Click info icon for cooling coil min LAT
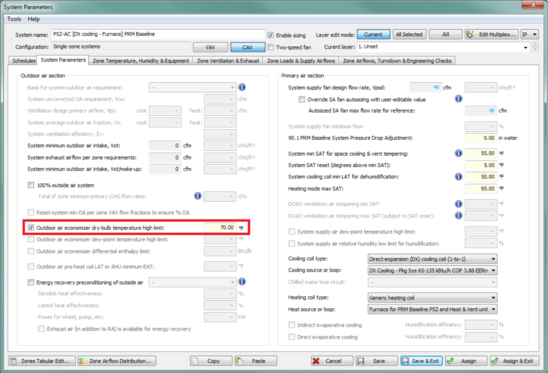Viewport: 548px width, 373px height. pos(459,177)
